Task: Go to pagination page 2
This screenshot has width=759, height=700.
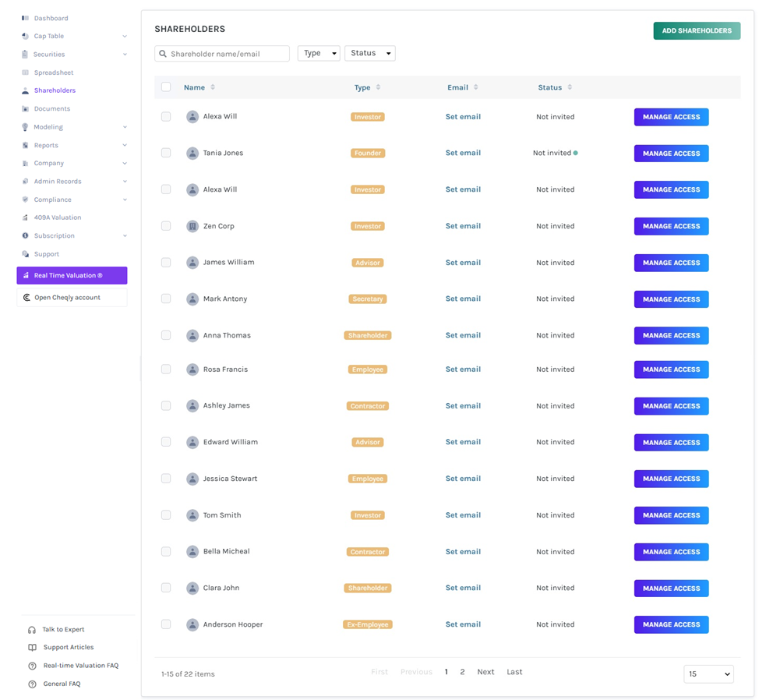Action: 462,672
